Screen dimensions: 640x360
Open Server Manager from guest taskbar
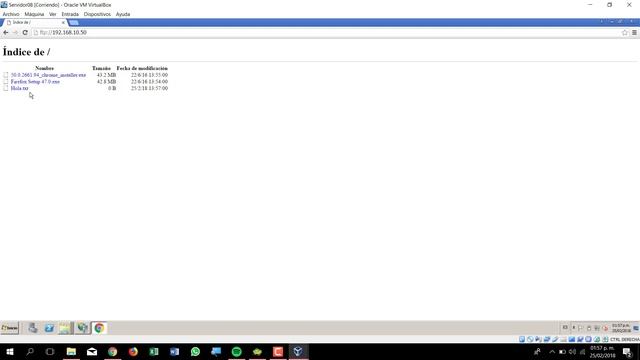(x=33, y=328)
